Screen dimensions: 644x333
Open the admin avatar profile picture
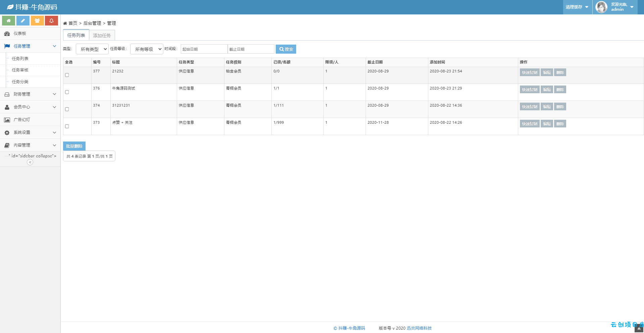601,7
